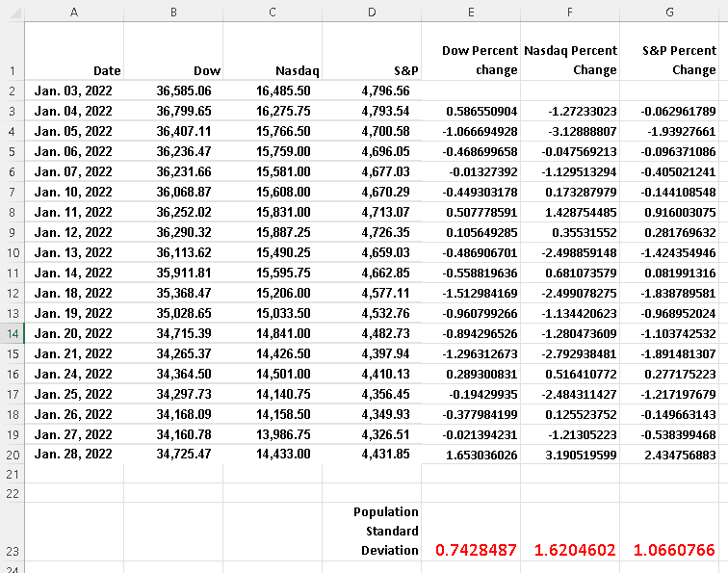Select S&P percent change 2.434756883
The height and width of the screenshot is (573, 728).
coord(669,455)
